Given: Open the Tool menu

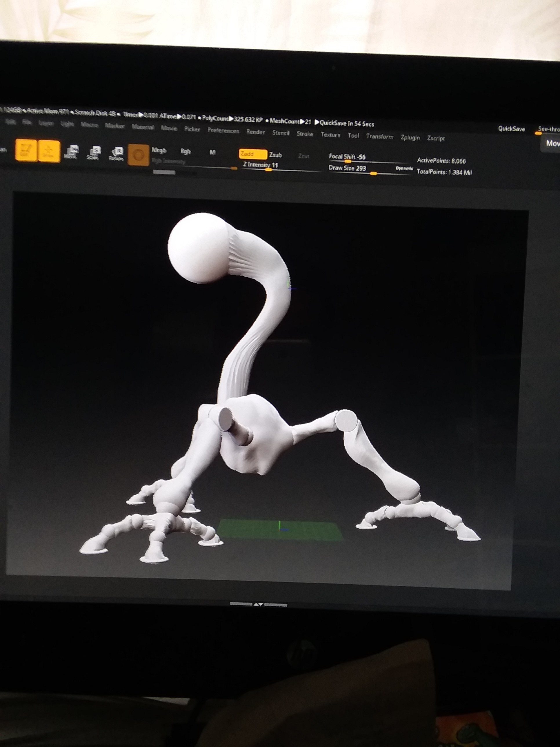Looking at the screenshot, I should pyautogui.click(x=353, y=135).
